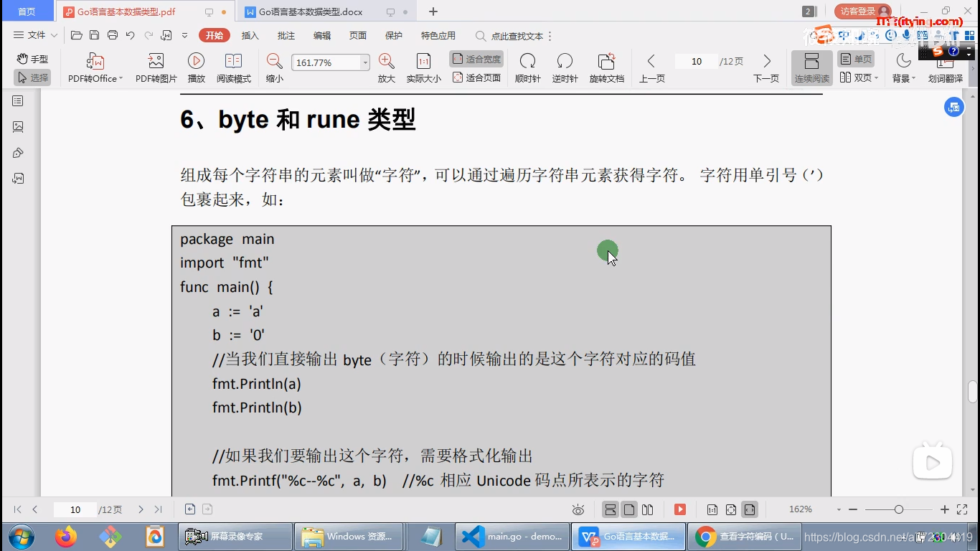The height and width of the screenshot is (551, 980).
Task: Rotate page counterclockwise (逆时针)
Action: (x=565, y=68)
